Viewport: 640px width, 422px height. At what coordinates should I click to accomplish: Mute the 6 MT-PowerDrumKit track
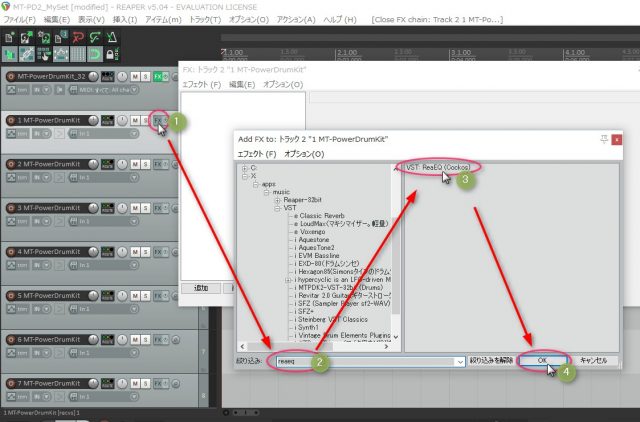[x=135, y=340]
